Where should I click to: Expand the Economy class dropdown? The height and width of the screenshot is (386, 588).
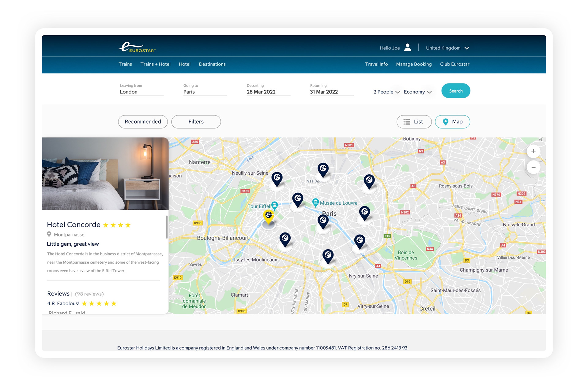tap(418, 92)
